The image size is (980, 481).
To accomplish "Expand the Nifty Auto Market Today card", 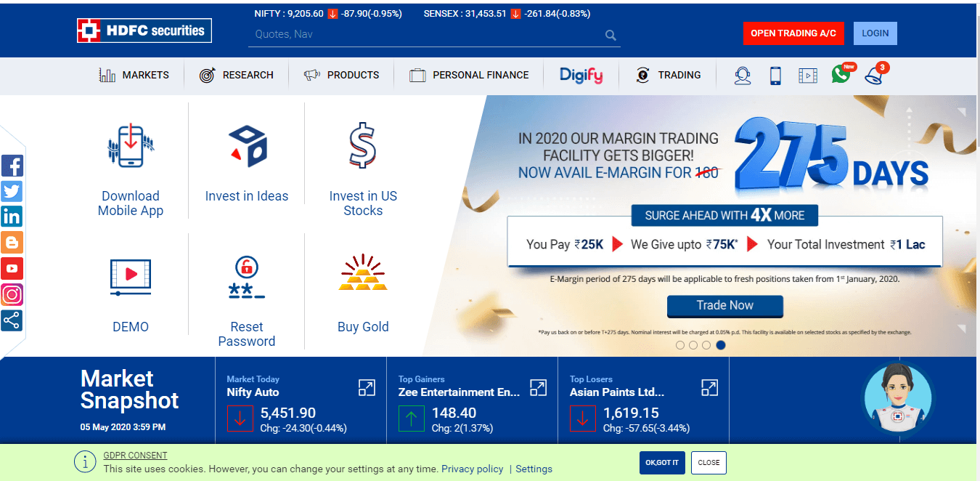I will tap(367, 387).
